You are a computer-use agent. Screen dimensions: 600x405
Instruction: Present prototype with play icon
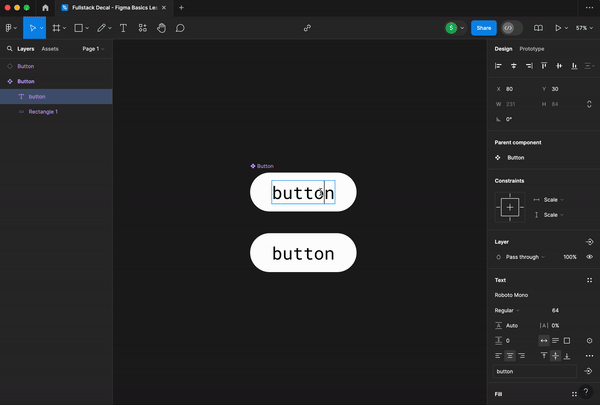558,28
